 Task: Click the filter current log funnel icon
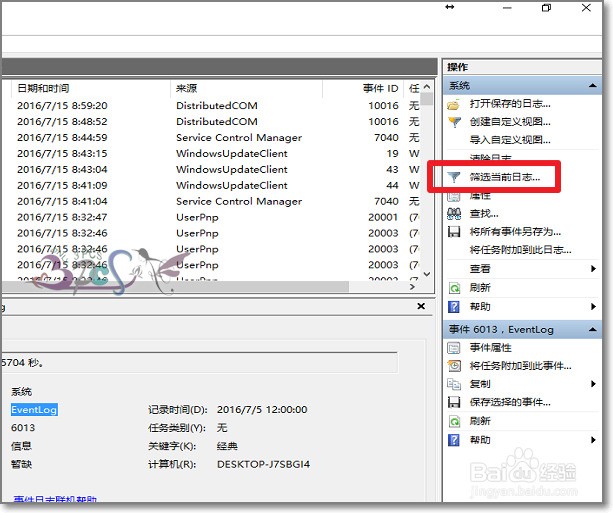453,178
